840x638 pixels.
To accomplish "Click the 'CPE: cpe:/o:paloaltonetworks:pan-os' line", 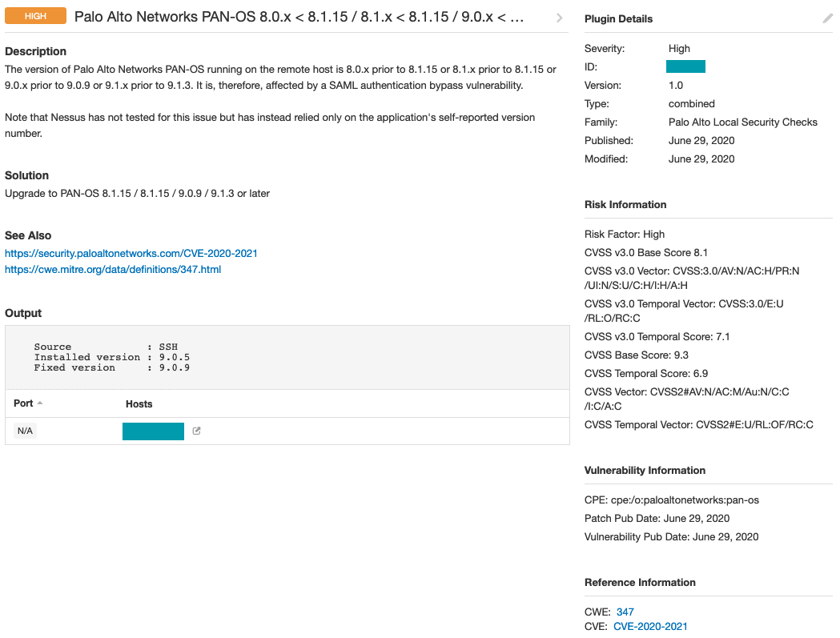I will (672, 500).
